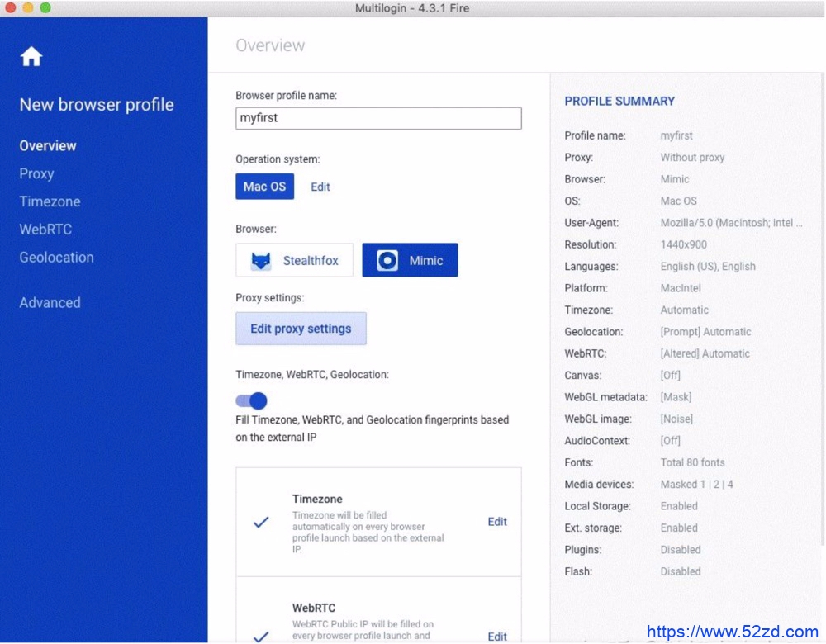The height and width of the screenshot is (644, 826).
Task: Click the Timezone checkmark icon
Action: [x=261, y=522]
